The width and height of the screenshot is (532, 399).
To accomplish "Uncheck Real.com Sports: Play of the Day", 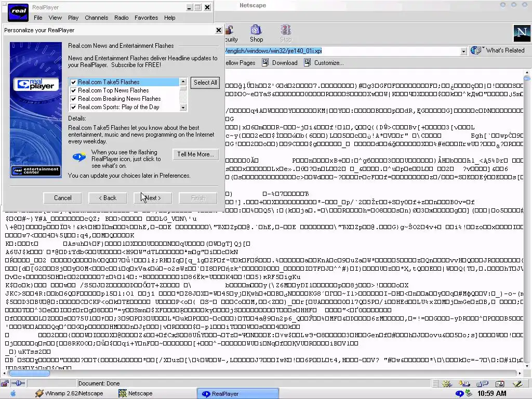I will pos(73,107).
